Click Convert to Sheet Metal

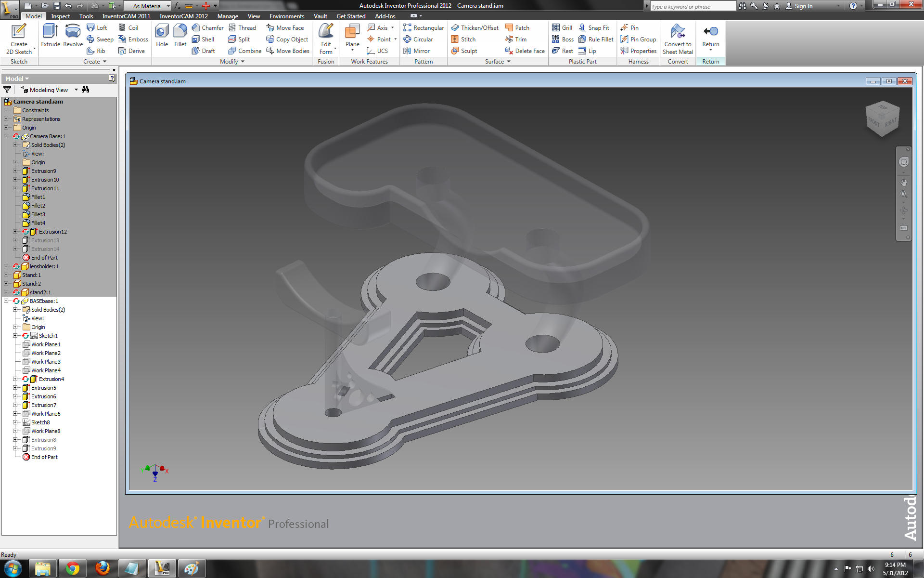[678, 39]
